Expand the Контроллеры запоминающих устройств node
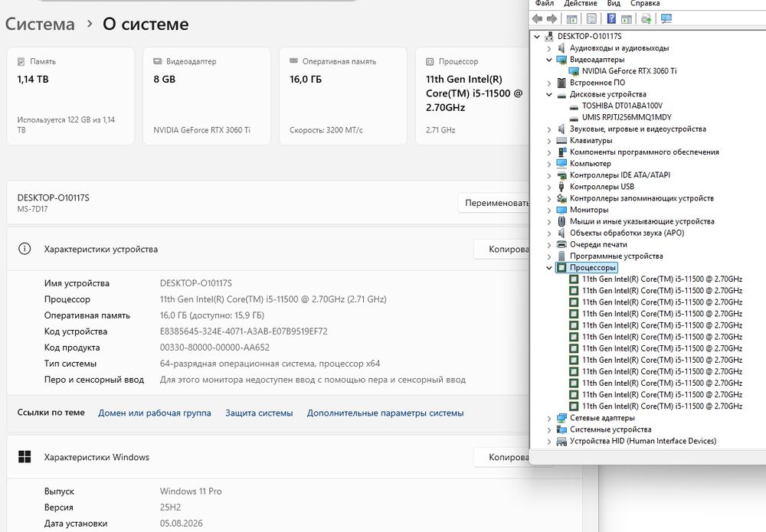The image size is (766, 532). tap(549, 199)
